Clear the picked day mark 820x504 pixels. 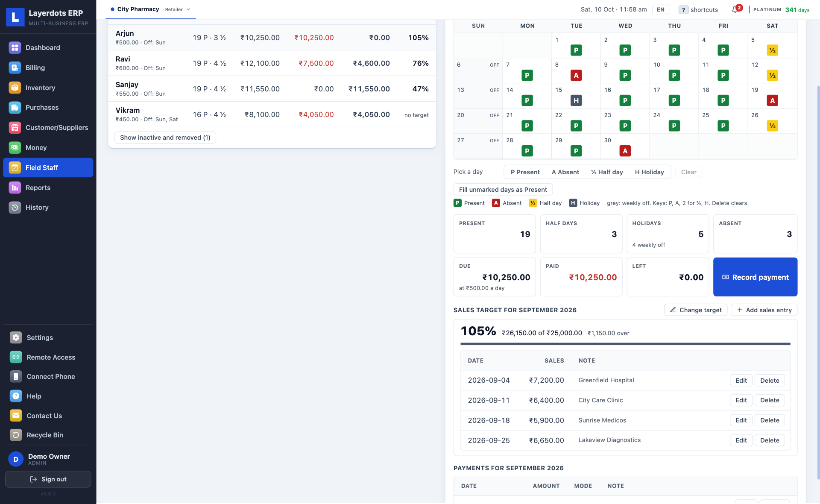pos(688,172)
